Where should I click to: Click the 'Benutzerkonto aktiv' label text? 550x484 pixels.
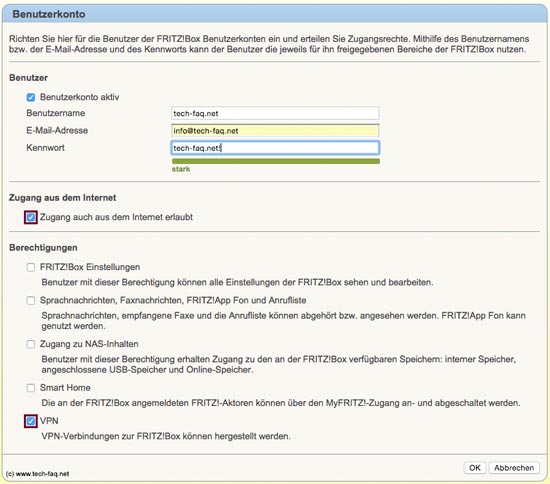[x=80, y=97]
